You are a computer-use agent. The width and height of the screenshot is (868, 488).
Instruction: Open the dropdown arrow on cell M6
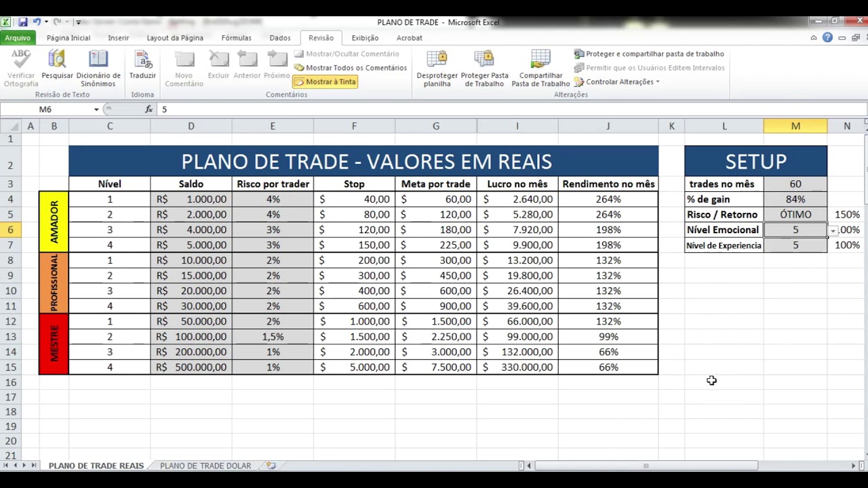833,231
